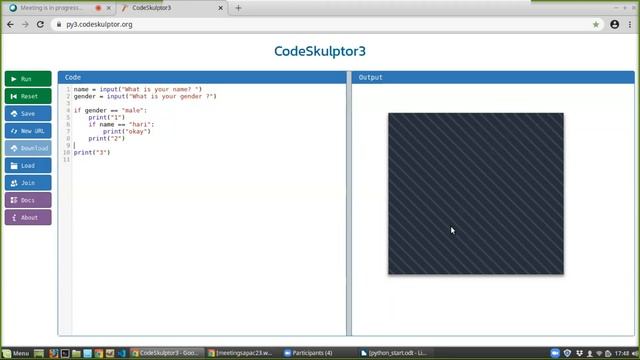Open the terminal from taskbar
The image size is (640, 360).
(x=65, y=353)
